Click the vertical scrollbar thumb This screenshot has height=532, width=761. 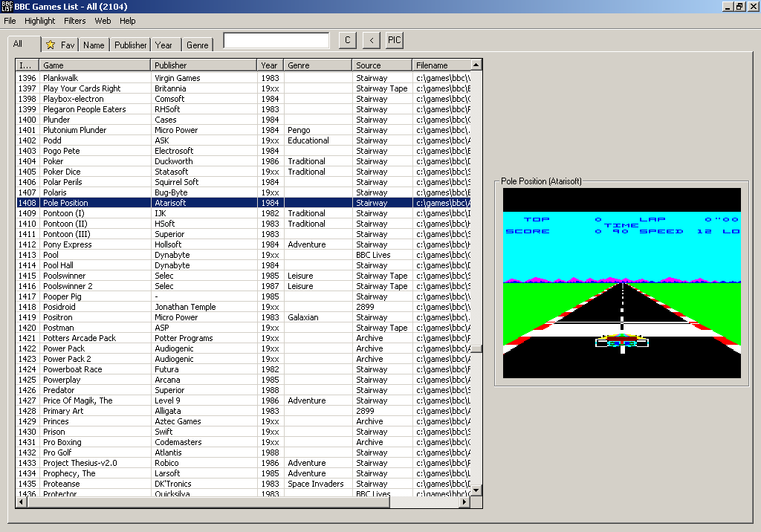pos(476,348)
